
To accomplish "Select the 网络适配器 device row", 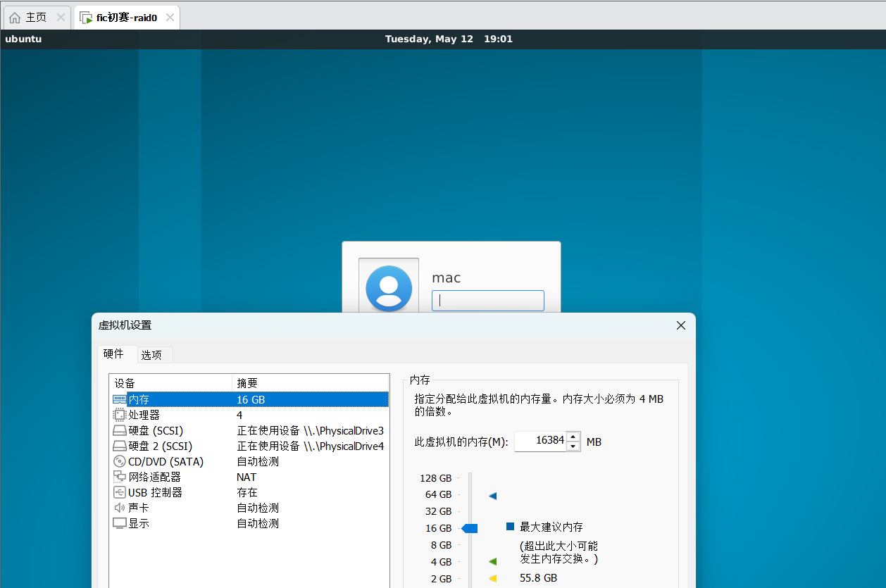I will tap(250, 477).
